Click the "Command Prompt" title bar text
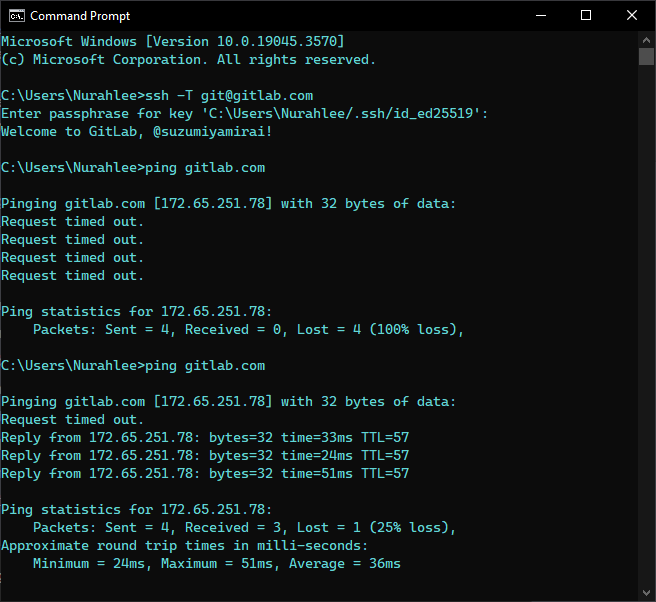 click(x=80, y=16)
